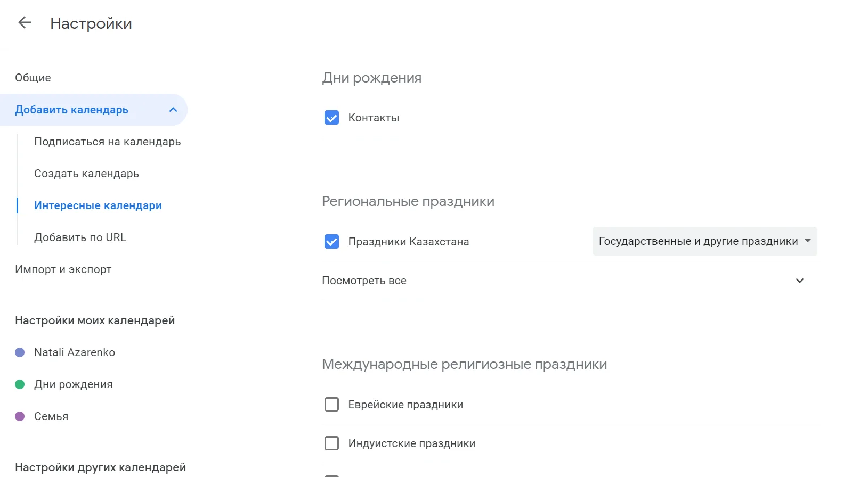Viewport: 868px width, 477px height.
Task: Select Подписаться на календарь menu item
Action: coord(107,142)
